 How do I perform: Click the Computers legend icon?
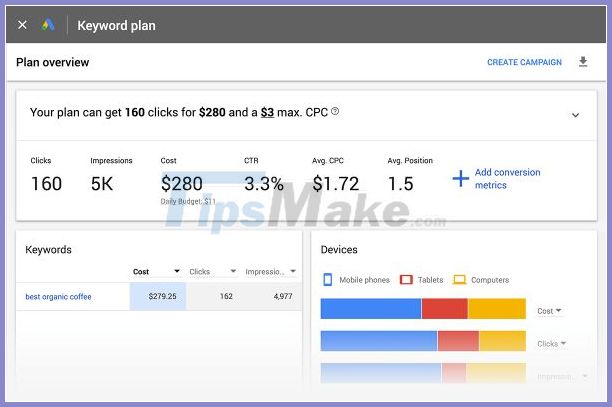click(459, 280)
